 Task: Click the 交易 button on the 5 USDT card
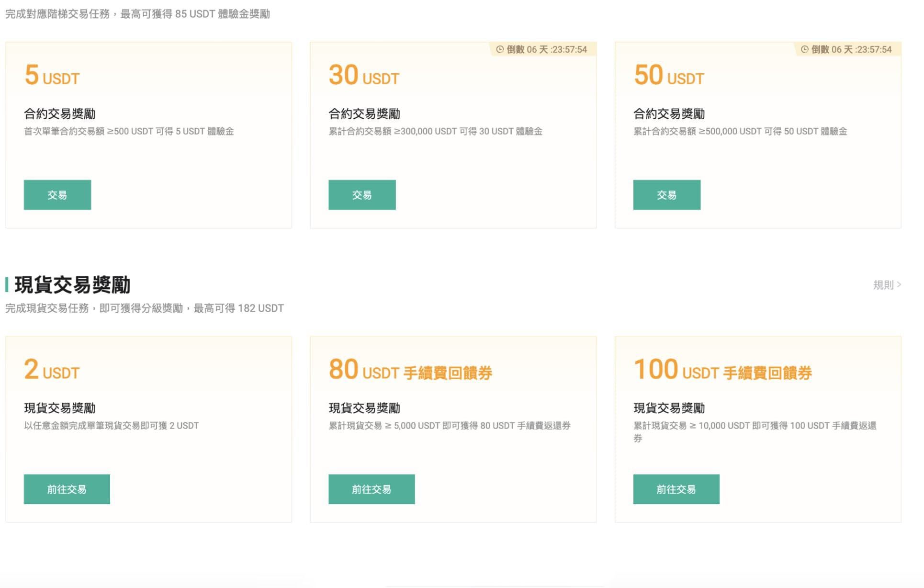click(x=57, y=194)
